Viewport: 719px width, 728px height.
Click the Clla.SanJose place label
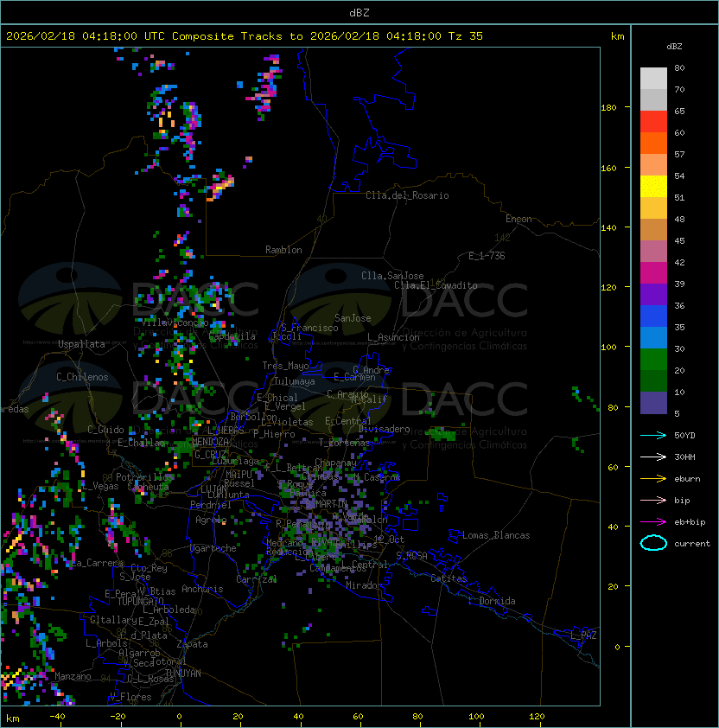click(392, 276)
